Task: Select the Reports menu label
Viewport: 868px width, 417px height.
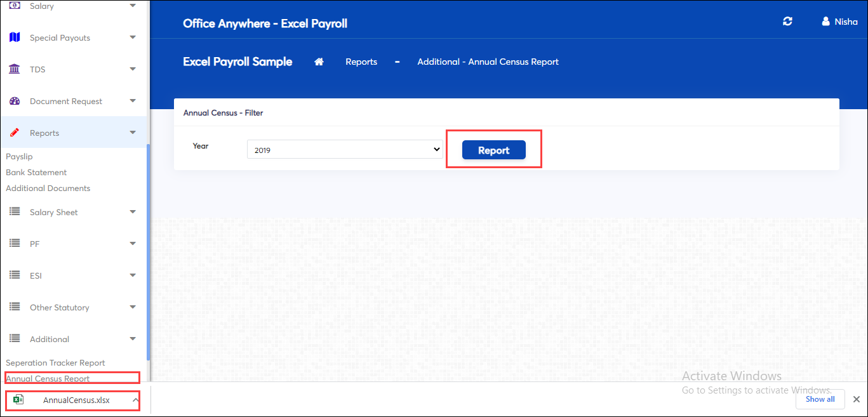Action: [44, 133]
